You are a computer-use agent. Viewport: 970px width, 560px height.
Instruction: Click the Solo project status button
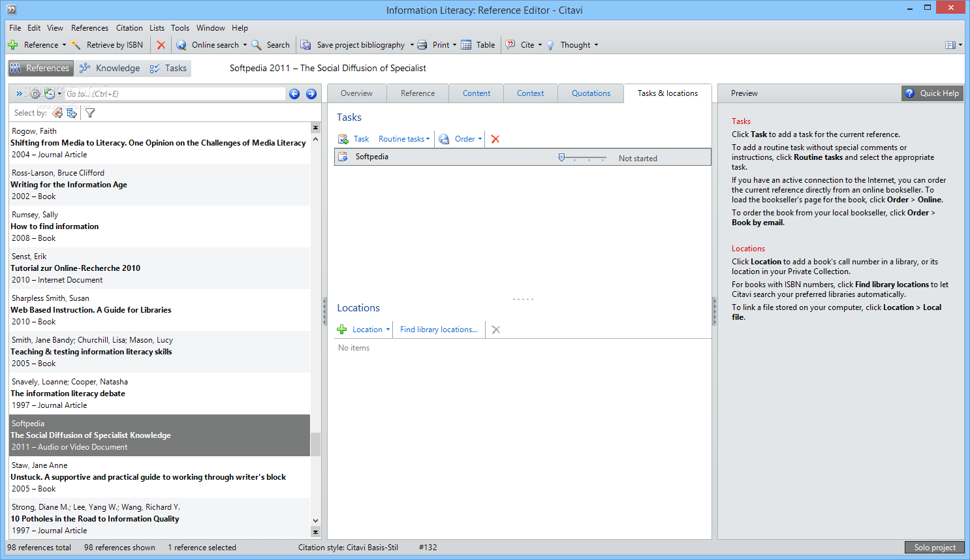tap(935, 548)
